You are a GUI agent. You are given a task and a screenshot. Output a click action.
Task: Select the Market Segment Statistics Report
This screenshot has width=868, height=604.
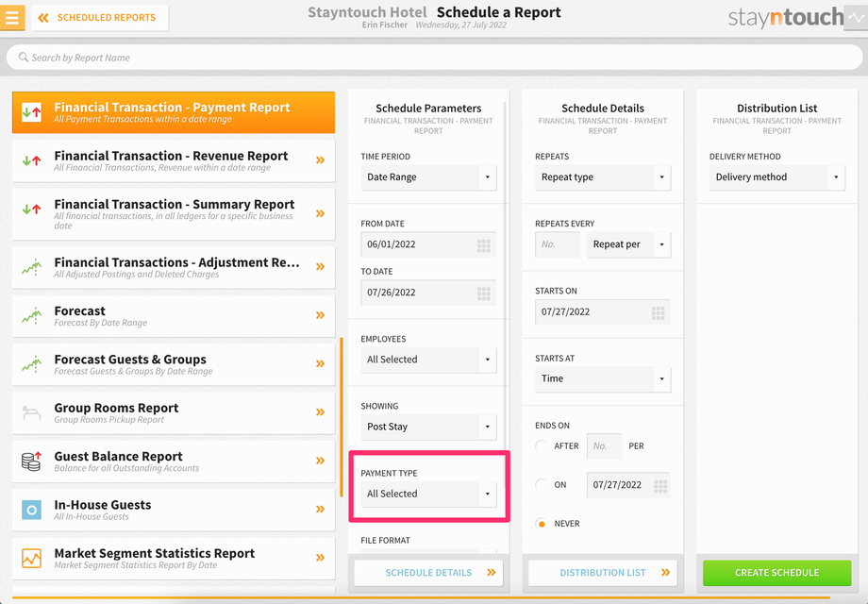[174, 558]
